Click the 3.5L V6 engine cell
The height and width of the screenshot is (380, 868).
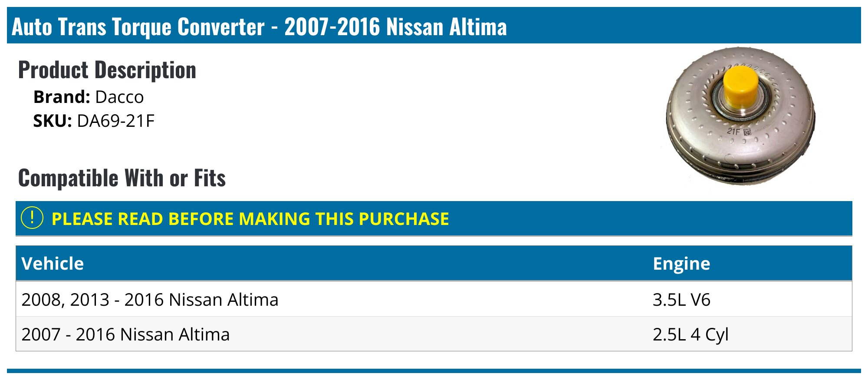(x=681, y=300)
